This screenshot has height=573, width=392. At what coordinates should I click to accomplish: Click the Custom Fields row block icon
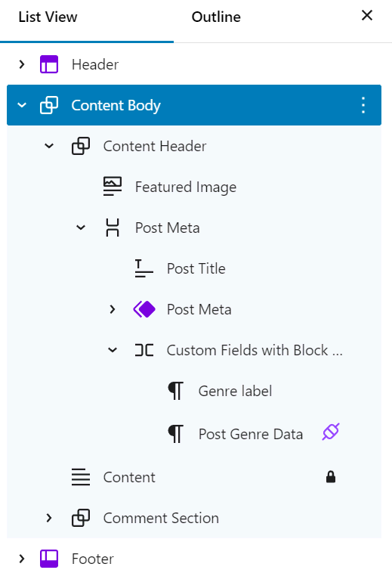coord(144,350)
